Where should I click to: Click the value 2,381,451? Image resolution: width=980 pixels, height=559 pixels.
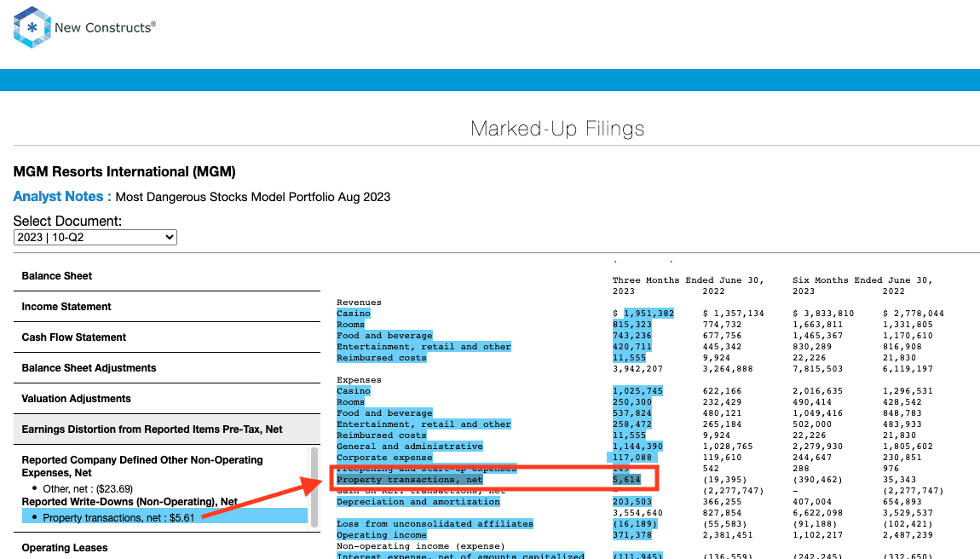[x=728, y=535]
